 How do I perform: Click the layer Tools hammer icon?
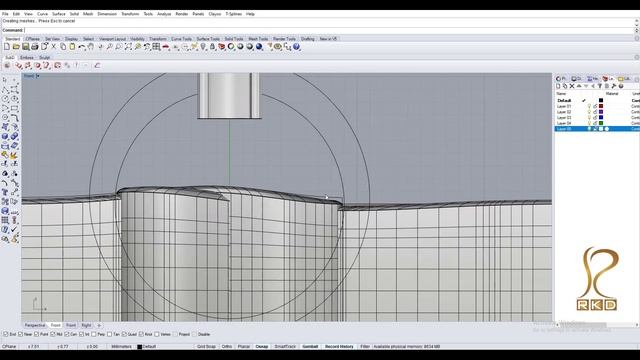[x=613, y=86]
